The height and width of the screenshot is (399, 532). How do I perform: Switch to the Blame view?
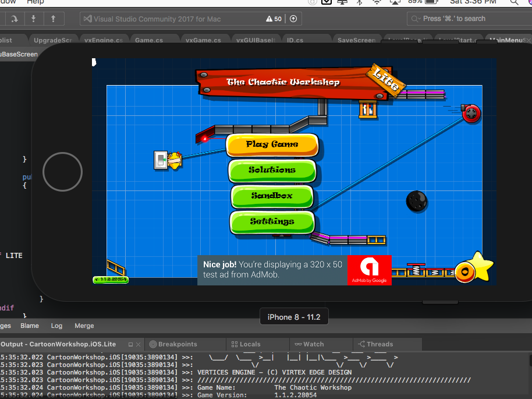click(x=30, y=326)
